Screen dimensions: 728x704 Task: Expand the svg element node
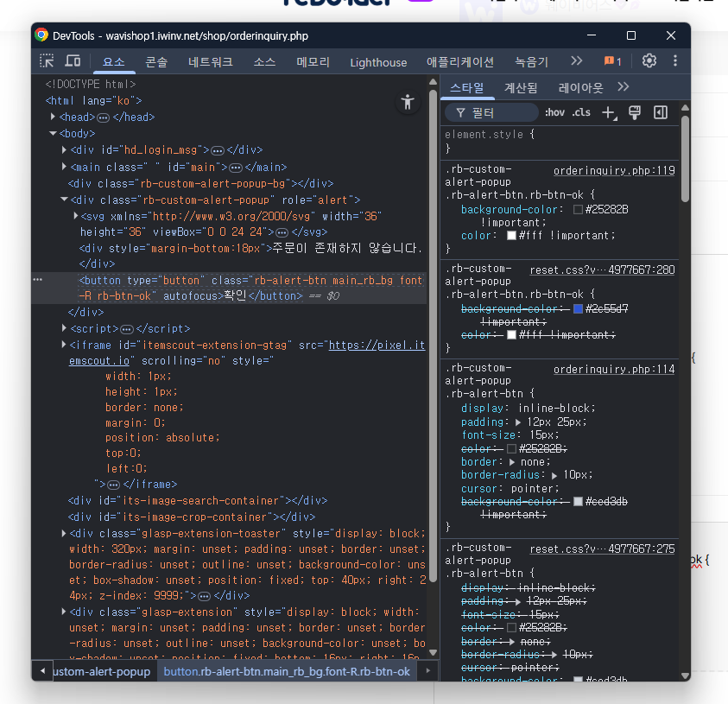coord(75,216)
